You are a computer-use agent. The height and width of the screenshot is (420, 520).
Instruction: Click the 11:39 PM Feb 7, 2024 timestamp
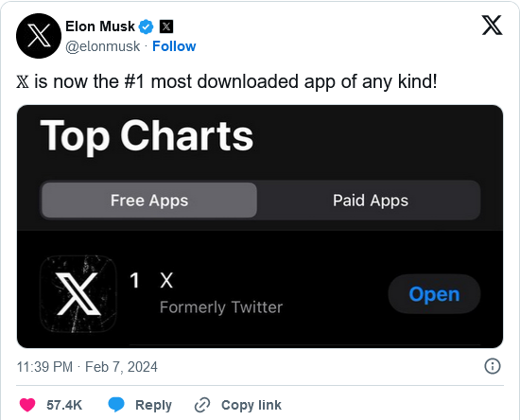tap(87, 367)
